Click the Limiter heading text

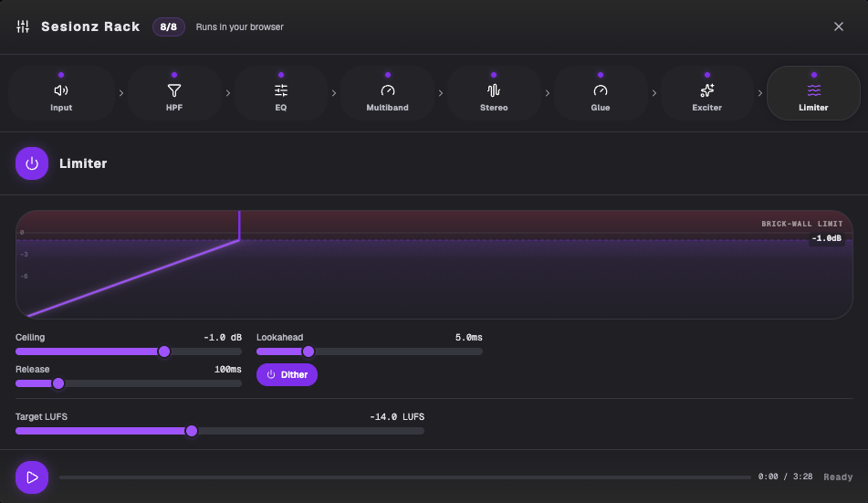click(83, 163)
